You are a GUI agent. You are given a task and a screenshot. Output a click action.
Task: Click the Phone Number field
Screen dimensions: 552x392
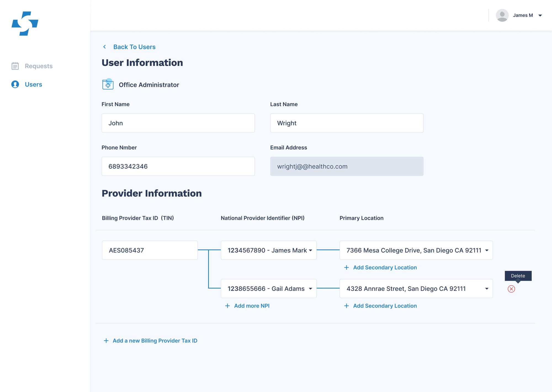(x=178, y=166)
